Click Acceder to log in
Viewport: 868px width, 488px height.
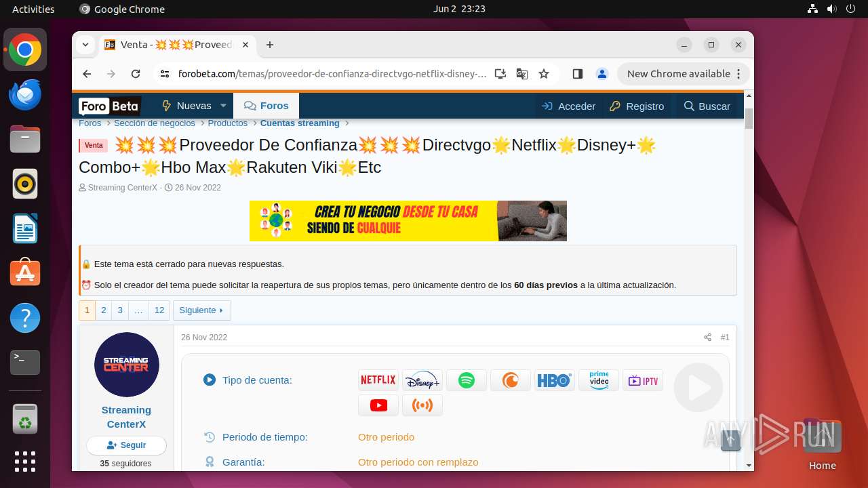[x=568, y=106]
